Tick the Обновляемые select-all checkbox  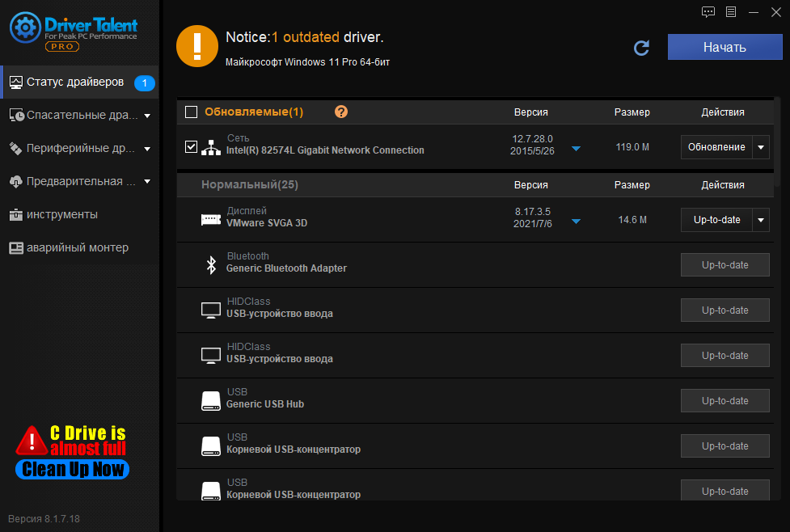pos(192,112)
